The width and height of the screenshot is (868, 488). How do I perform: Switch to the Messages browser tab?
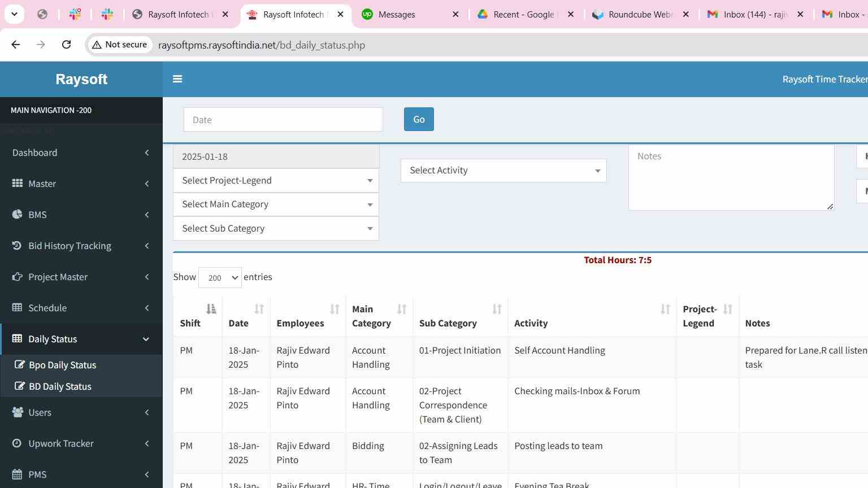click(x=410, y=14)
